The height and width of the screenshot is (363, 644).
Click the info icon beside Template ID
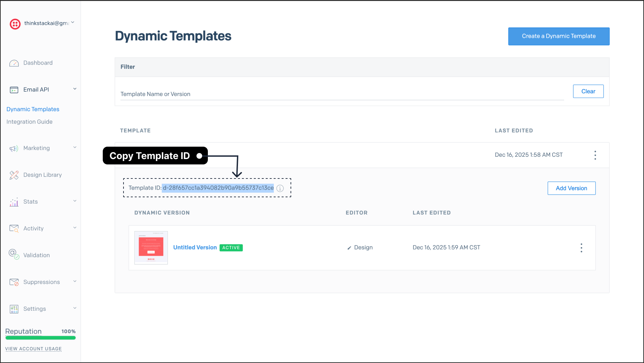tap(280, 188)
